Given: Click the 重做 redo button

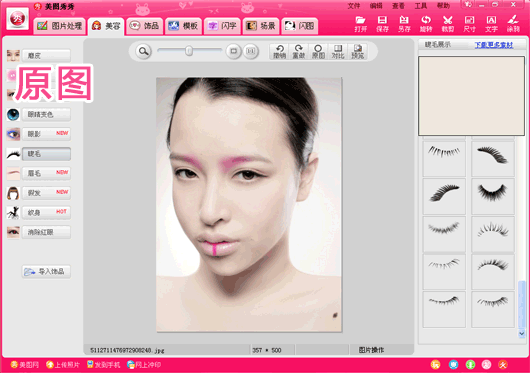Looking at the screenshot, I should (x=298, y=51).
